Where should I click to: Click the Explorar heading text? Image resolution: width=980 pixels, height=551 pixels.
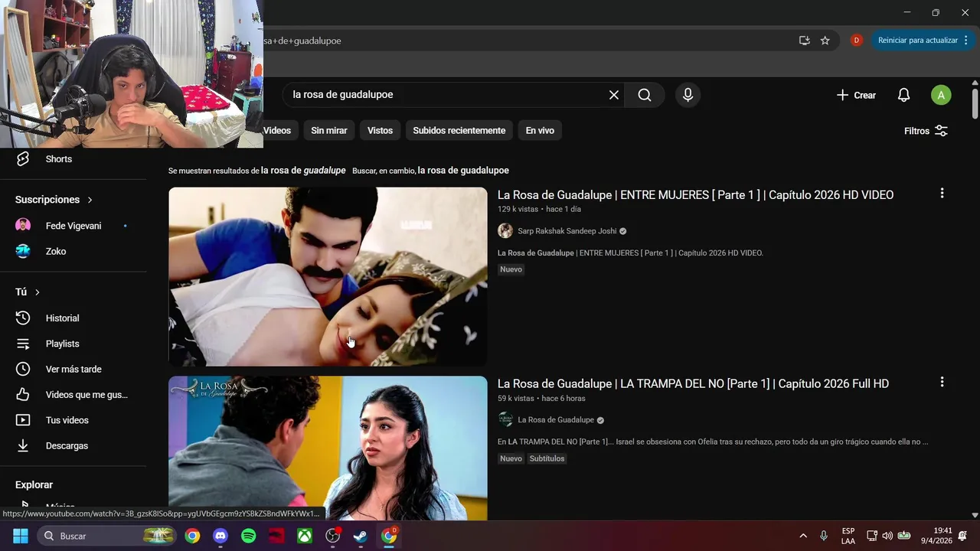tap(34, 485)
